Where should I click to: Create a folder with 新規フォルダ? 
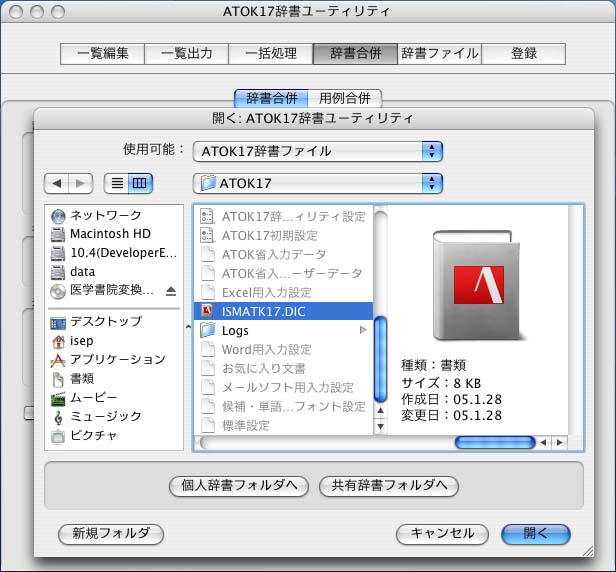111,534
